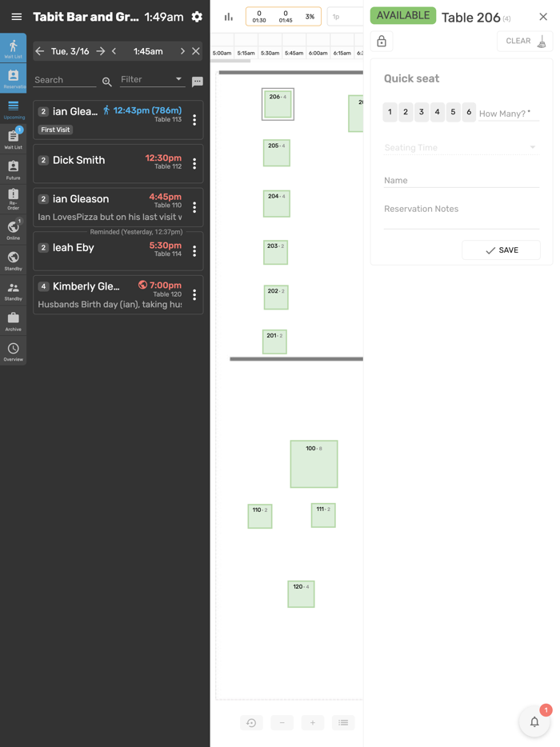Open the statistics bar chart icon

(229, 17)
